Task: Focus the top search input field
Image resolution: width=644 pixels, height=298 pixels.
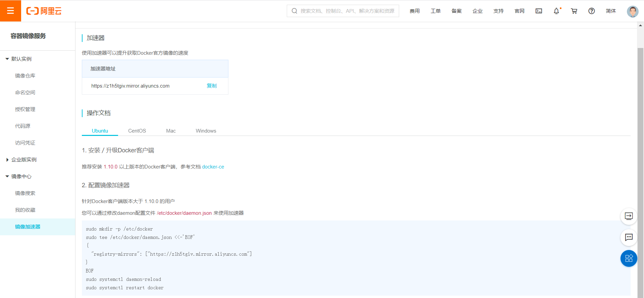Action: click(x=343, y=11)
